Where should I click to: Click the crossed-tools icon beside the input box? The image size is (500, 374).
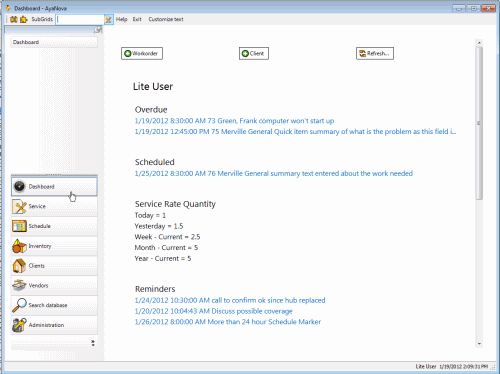pyautogui.click(x=108, y=20)
